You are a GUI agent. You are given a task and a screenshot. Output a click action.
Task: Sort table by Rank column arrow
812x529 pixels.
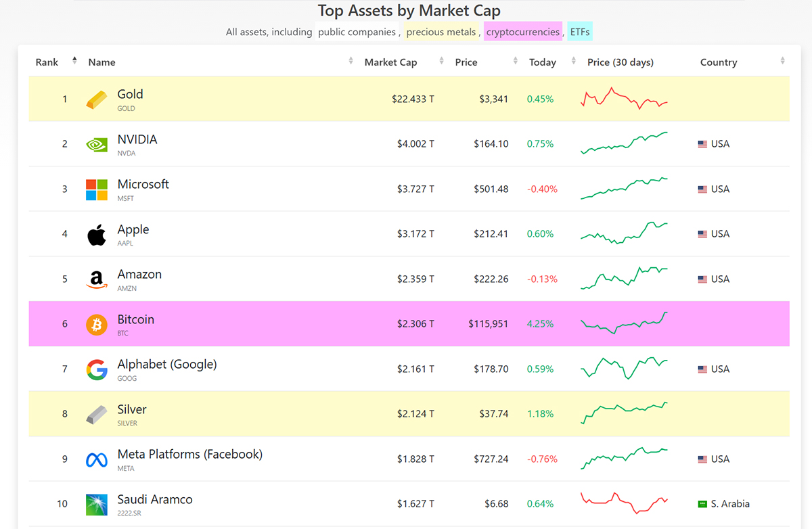coord(74,62)
